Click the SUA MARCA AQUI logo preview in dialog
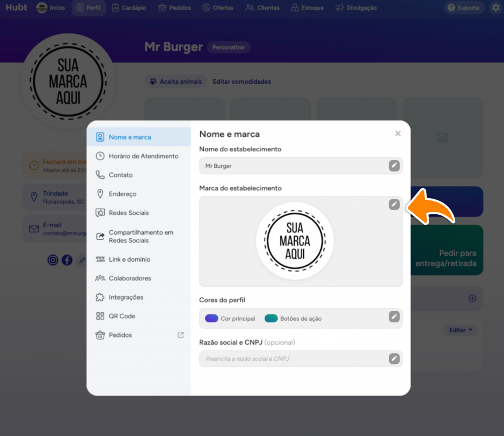Screen dimensions: 504x436 point(295,241)
